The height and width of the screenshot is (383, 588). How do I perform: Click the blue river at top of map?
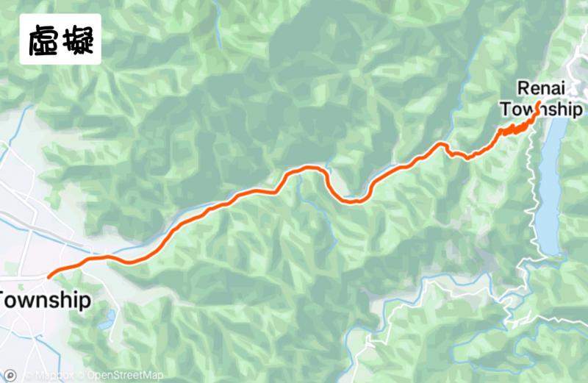(218, 24)
